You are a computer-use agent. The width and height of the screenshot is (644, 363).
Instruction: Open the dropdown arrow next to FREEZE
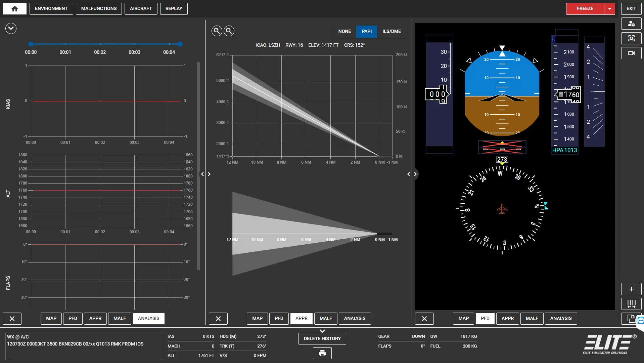[609, 9]
